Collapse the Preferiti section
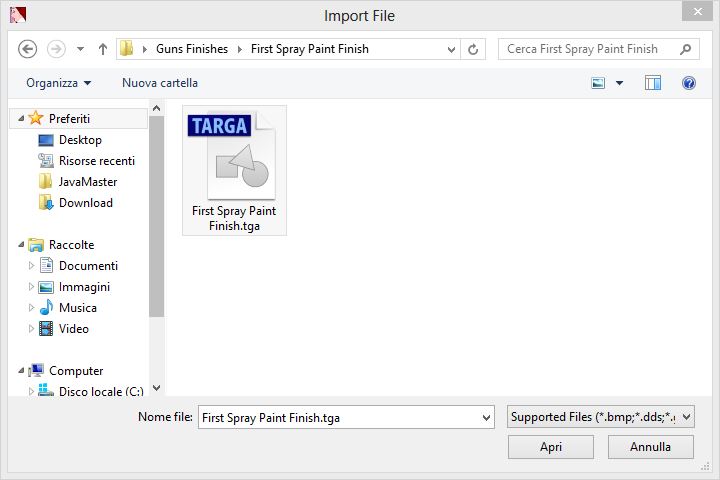 [20, 119]
